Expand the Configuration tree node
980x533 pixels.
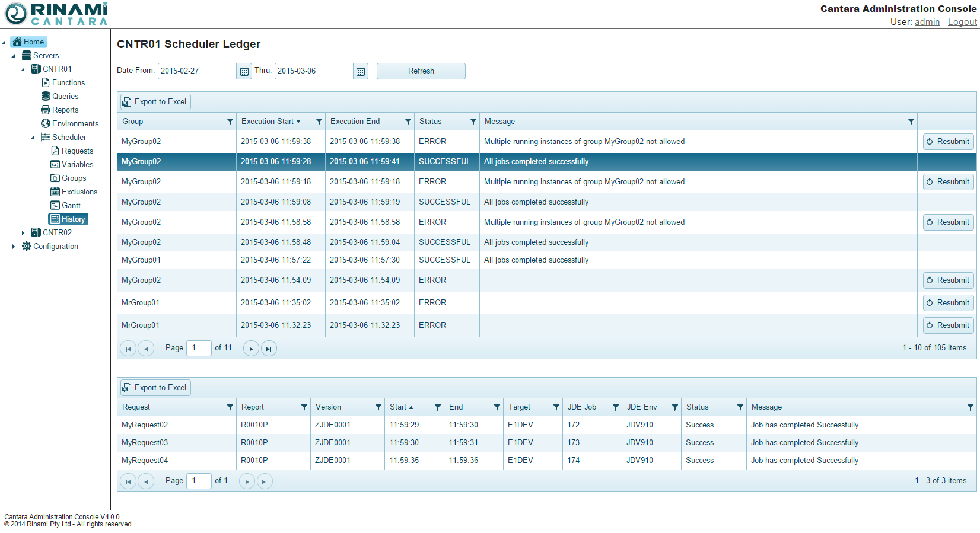[x=14, y=247]
